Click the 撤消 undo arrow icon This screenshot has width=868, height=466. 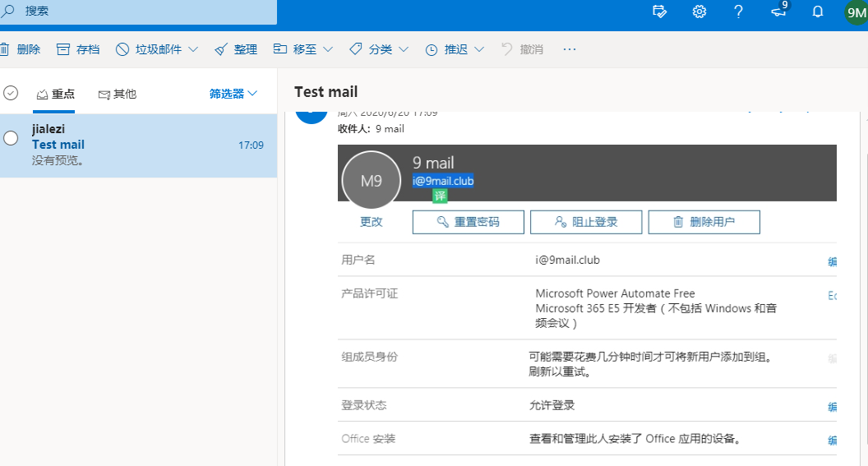506,48
